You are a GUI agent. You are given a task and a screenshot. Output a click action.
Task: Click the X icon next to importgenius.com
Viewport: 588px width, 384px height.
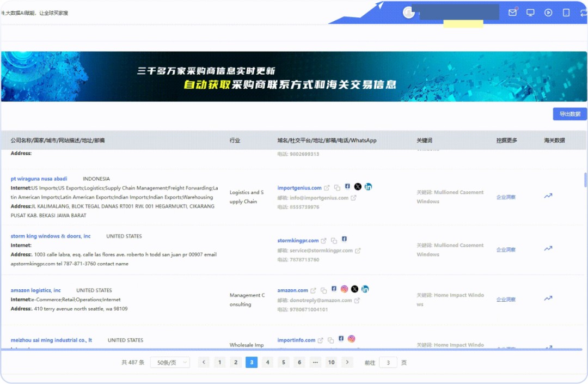(358, 186)
